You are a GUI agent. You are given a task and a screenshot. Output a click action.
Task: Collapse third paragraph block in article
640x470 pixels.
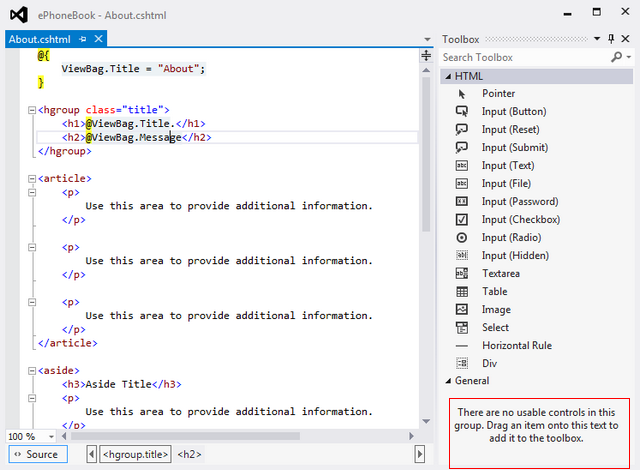[32, 302]
